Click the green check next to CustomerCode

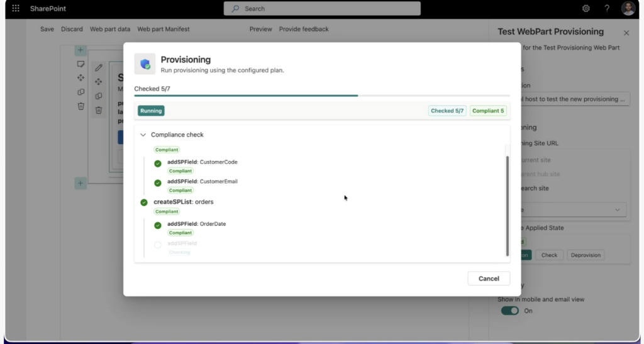pyautogui.click(x=158, y=164)
